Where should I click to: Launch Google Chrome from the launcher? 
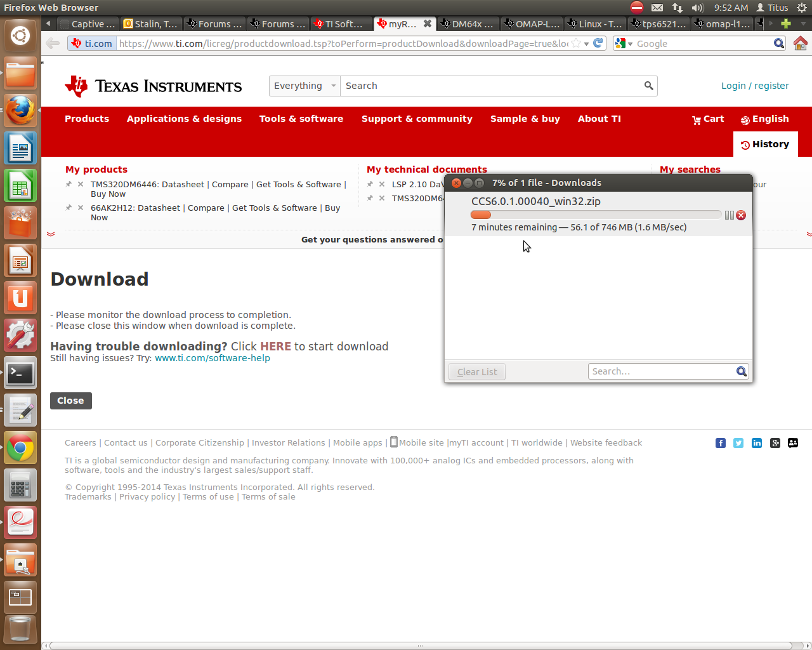click(x=20, y=449)
